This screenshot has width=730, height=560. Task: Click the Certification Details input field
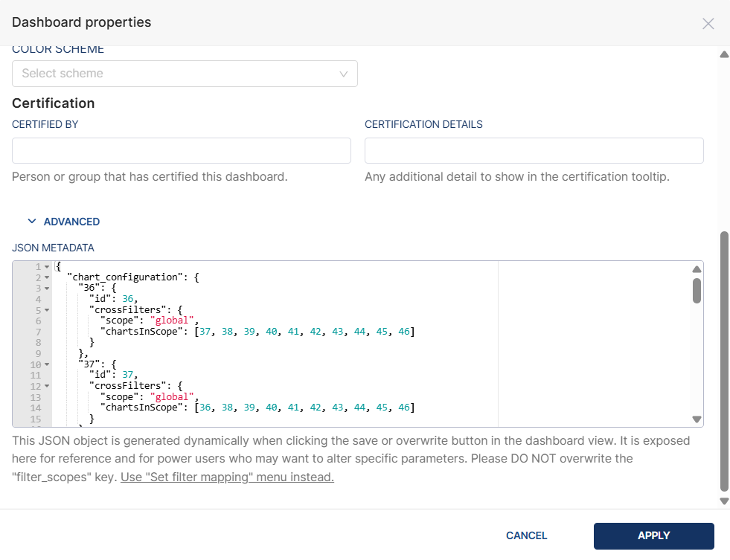[x=534, y=150]
